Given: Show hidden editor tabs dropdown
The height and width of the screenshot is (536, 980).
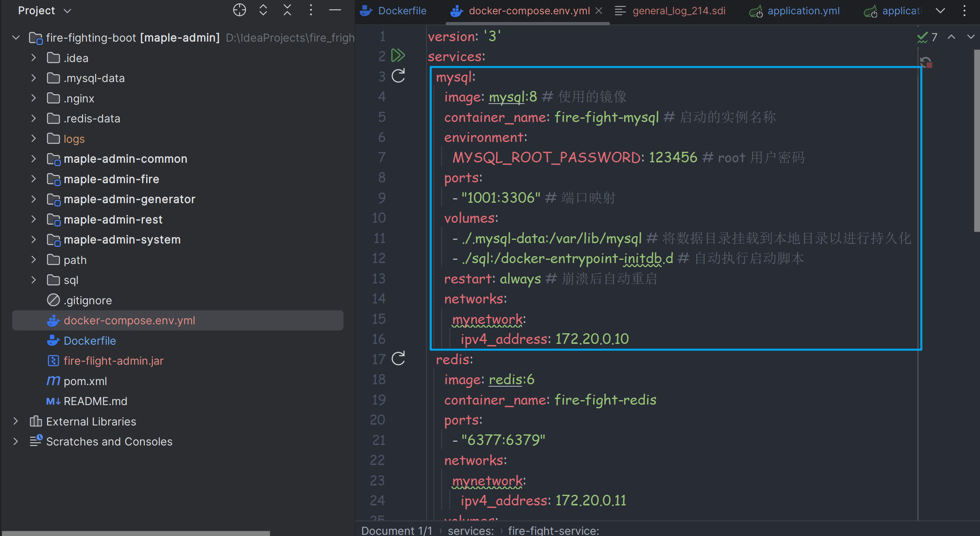Looking at the screenshot, I should (x=940, y=11).
